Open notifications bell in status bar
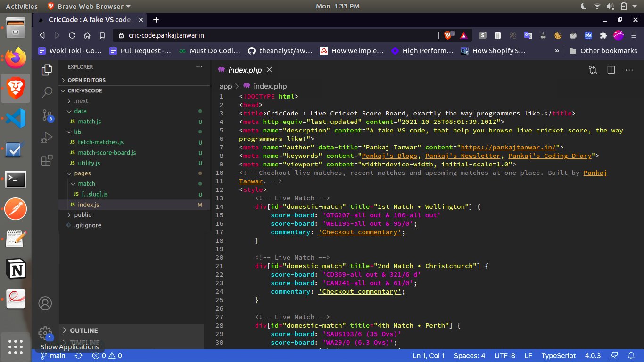The image size is (644, 362). pos(631,356)
